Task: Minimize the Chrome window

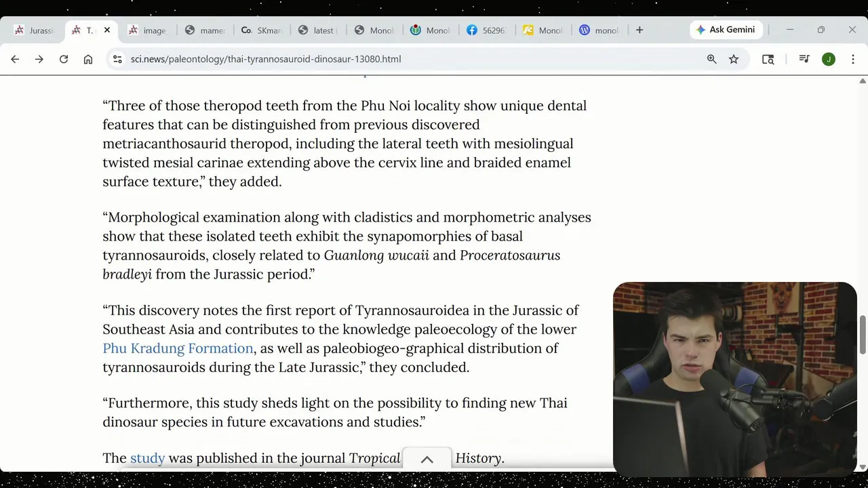Action: [x=789, y=30]
